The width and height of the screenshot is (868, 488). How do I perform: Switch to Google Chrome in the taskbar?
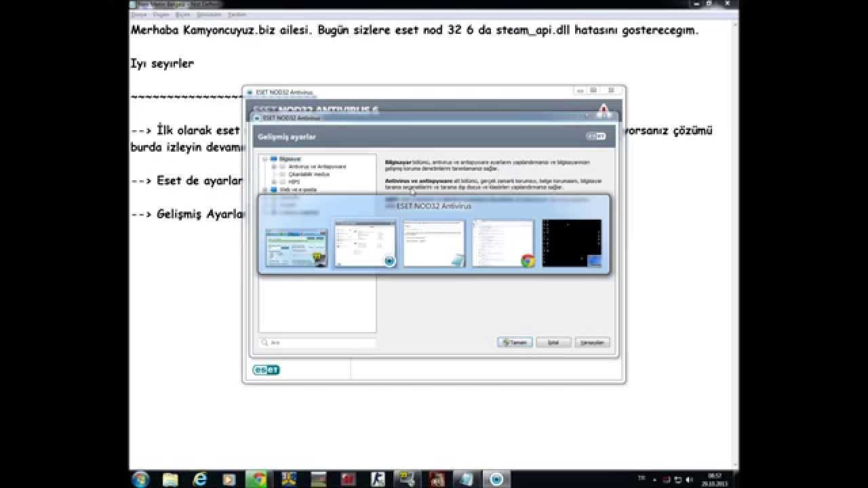(258, 479)
